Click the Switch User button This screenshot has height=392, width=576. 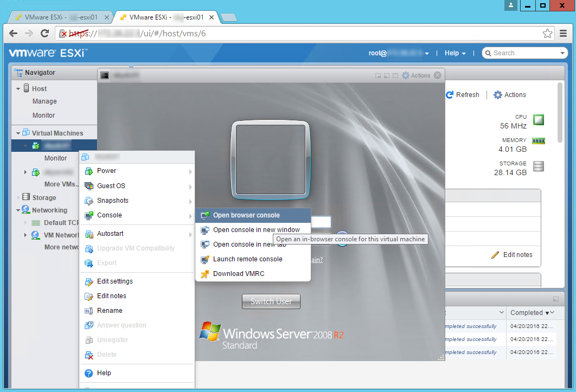(271, 301)
